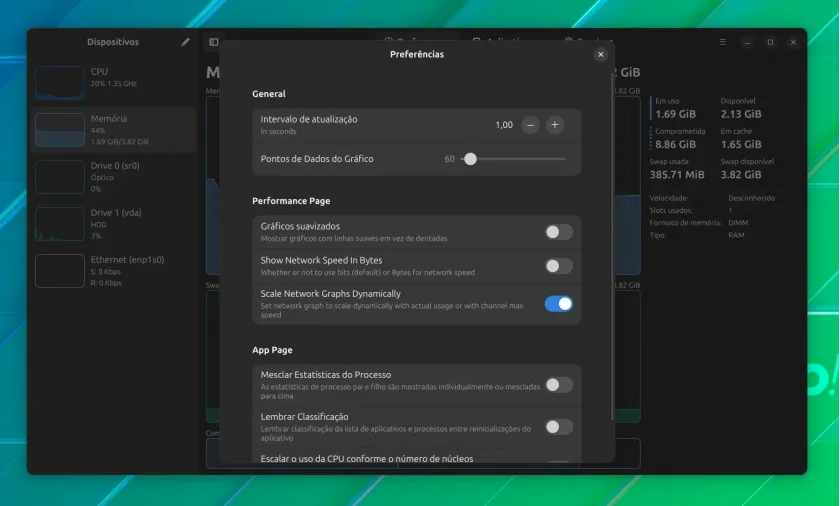Turn on Mesclar Estatísticas do Processo
Viewport: 840px width, 506px height.
click(559, 384)
